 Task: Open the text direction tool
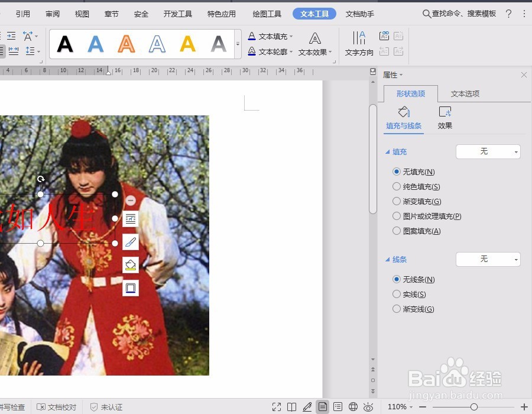point(359,44)
